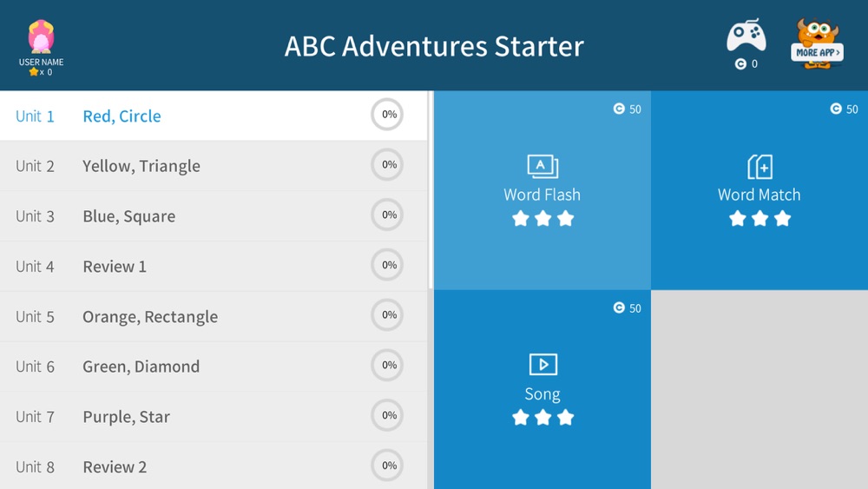
Task: Play the Song video icon
Action: pyautogui.click(x=543, y=365)
